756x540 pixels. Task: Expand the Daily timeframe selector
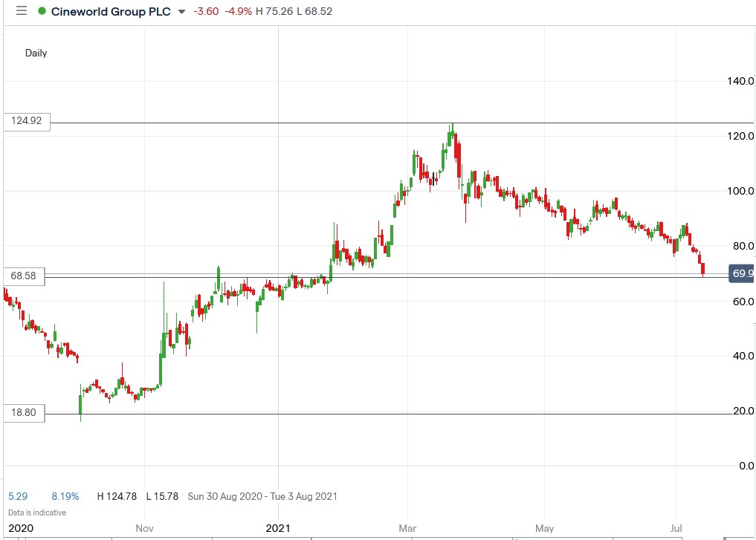point(36,53)
